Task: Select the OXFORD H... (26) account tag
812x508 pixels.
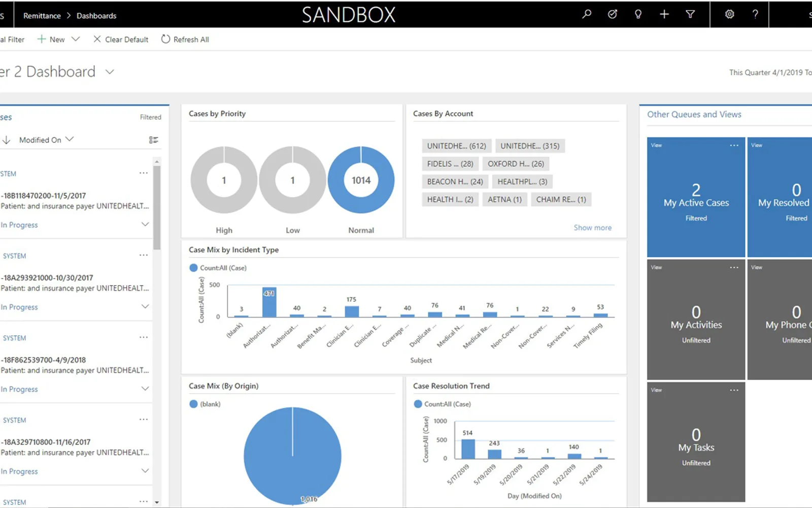Action: [x=516, y=164]
